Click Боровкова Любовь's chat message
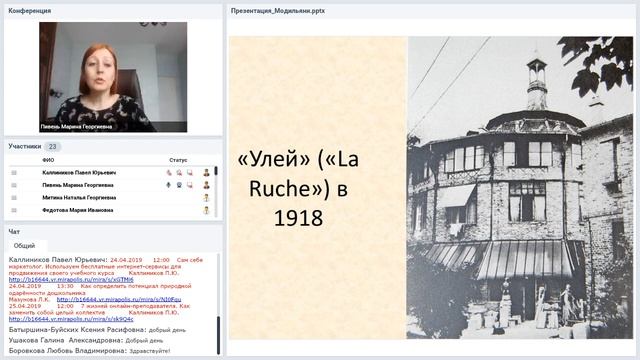Screen dimensions: 640x360 (x=89, y=351)
